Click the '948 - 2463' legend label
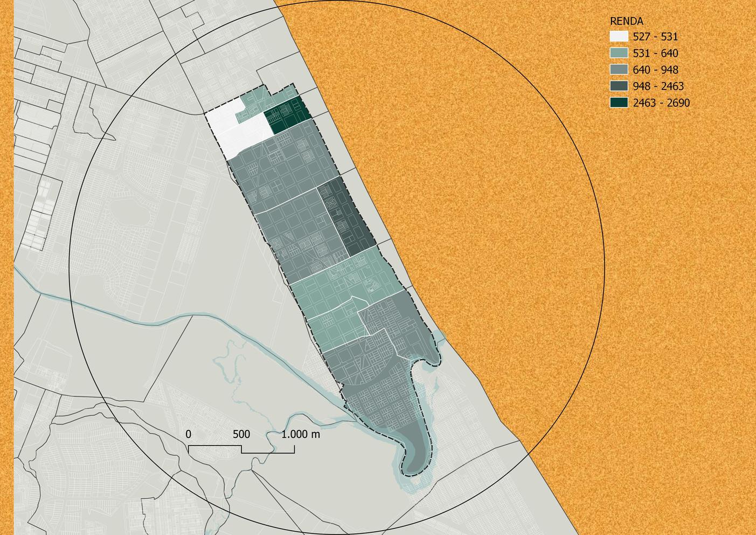Viewport: 756px width, 535px height. tap(658, 86)
